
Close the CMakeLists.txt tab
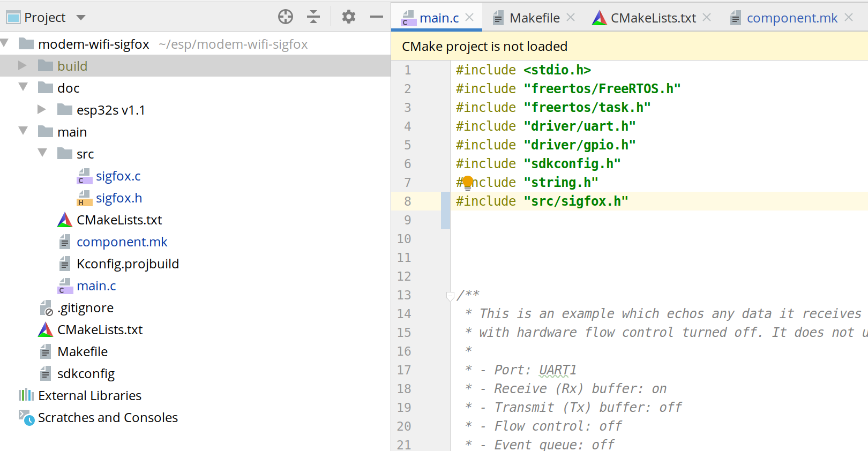pyautogui.click(x=707, y=18)
